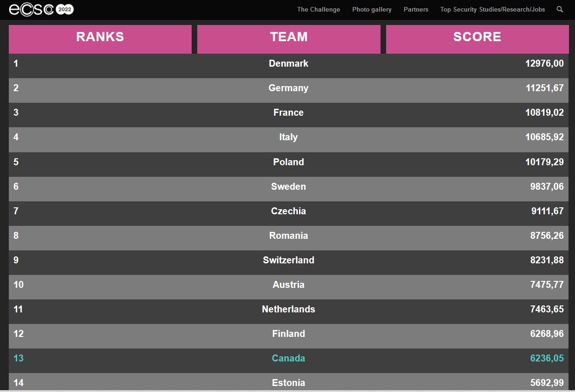Select the Denmark team row
Viewport: 575px width, 392px height.
288,66
